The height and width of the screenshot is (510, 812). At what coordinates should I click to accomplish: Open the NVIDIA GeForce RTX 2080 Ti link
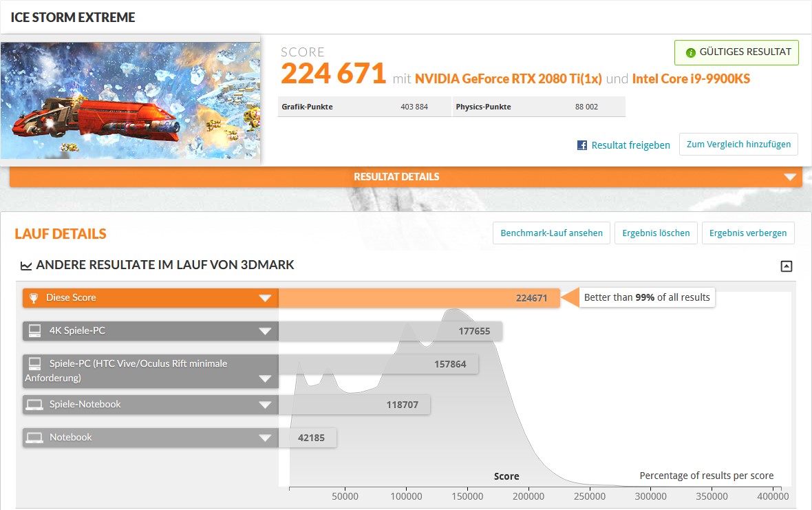tap(508, 78)
